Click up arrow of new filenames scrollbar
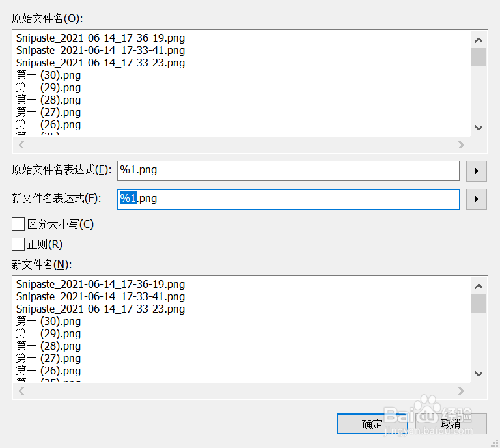 click(x=479, y=286)
